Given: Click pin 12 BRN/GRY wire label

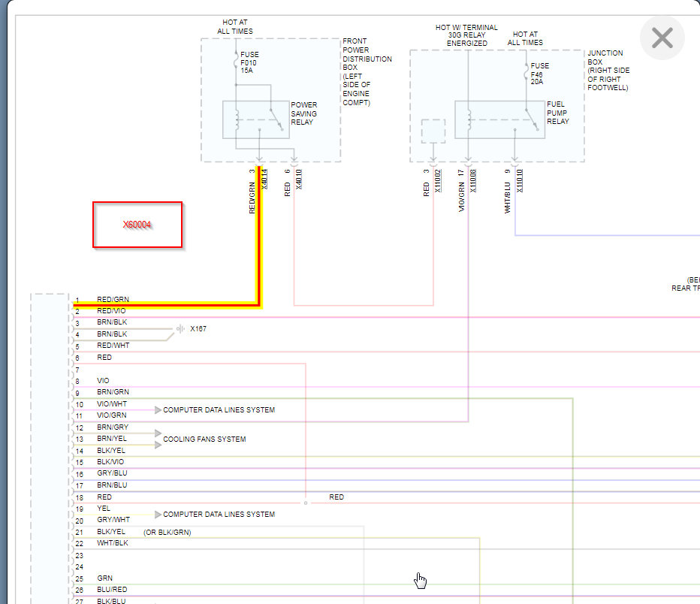Looking at the screenshot, I should pyautogui.click(x=113, y=427).
